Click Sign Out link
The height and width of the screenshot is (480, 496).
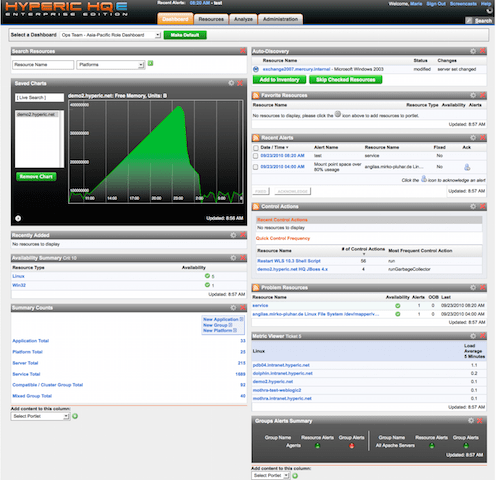436,4
